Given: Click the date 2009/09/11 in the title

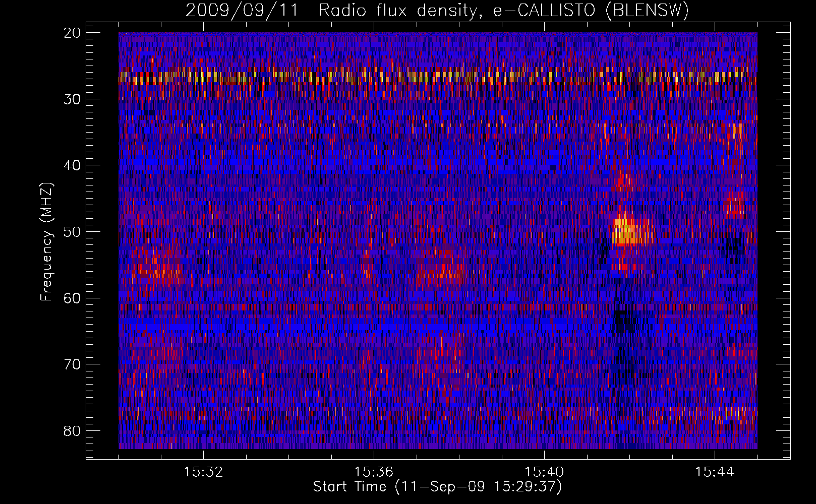Looking at the screenshot, I should (242, 11).
